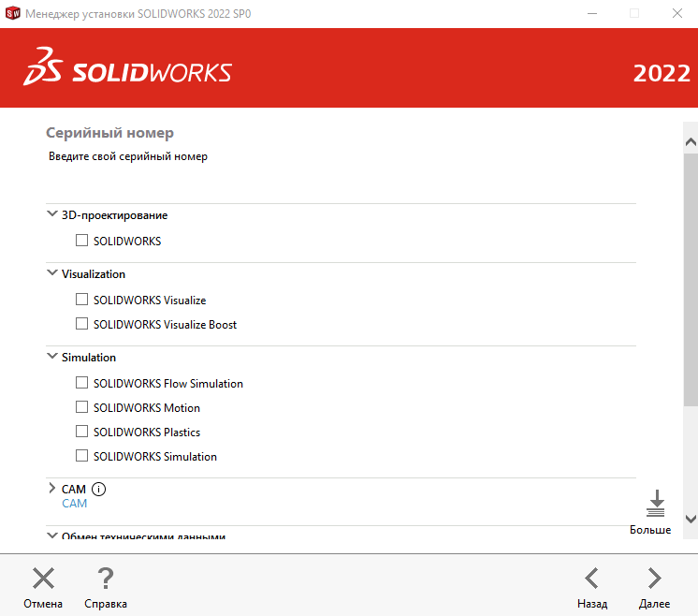Check the SOLIDWORKS Motion box

point(82,406)
